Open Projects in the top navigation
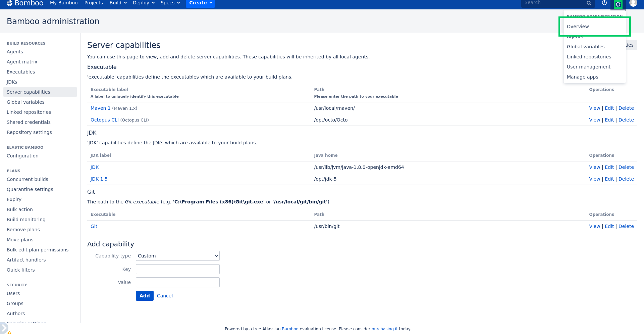The image size is (644, 334). 94,3
